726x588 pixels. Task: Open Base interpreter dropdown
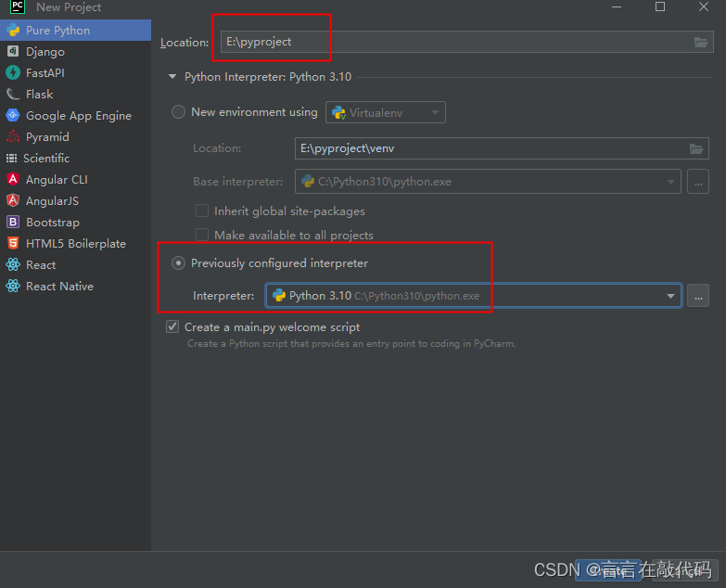coord(488,182)
